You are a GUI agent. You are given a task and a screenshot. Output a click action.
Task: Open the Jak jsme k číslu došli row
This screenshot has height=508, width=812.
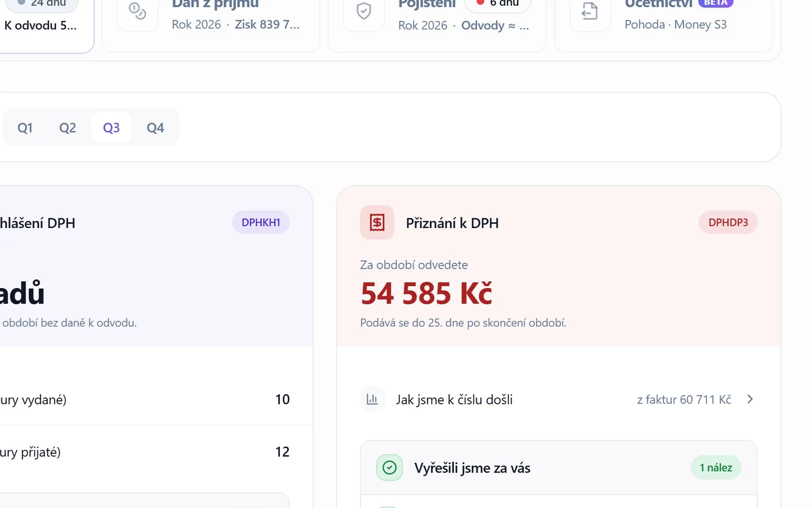pyautogui.click(x=559, y=399)
